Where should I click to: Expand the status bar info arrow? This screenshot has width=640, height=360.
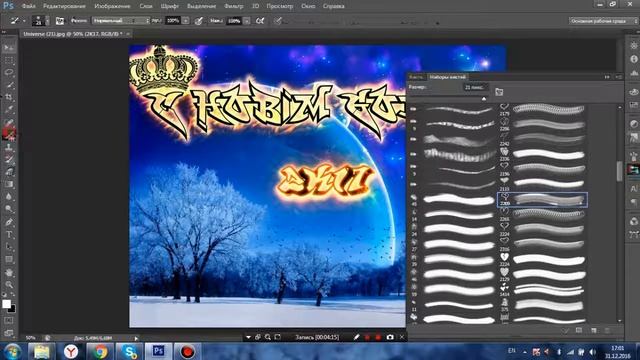(136, 338)
